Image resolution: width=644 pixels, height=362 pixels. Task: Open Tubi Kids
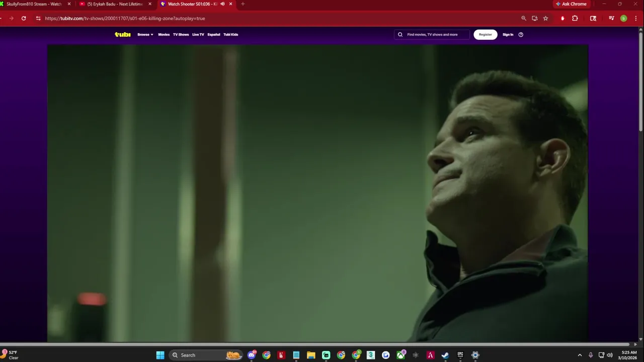[x=230, y=35]
